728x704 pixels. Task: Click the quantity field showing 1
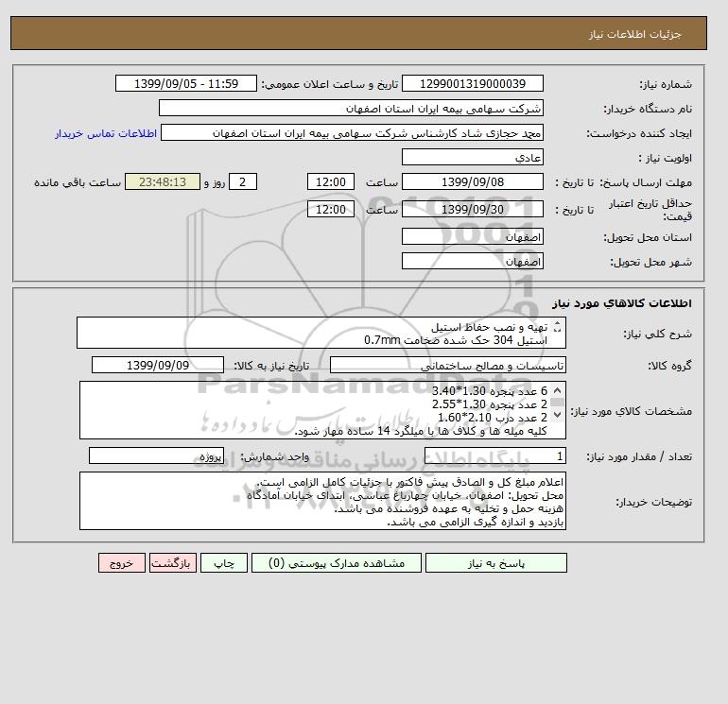tap(494, 455)
